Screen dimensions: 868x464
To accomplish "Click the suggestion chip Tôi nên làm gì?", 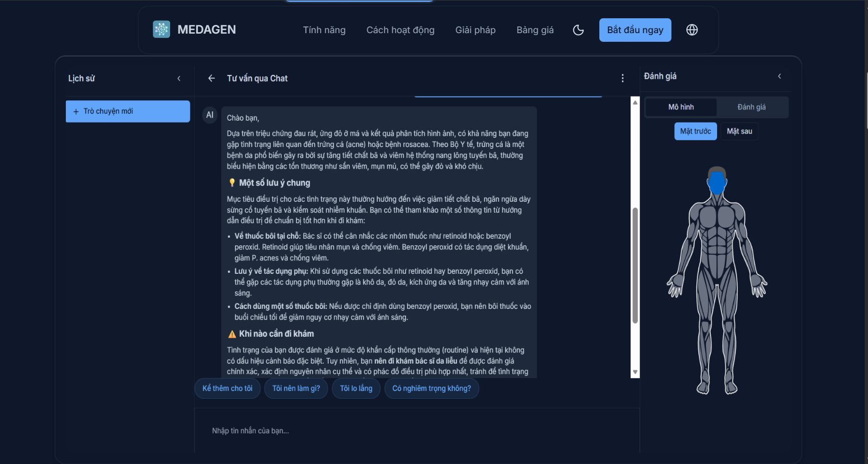I will click(x=296, y=388).
